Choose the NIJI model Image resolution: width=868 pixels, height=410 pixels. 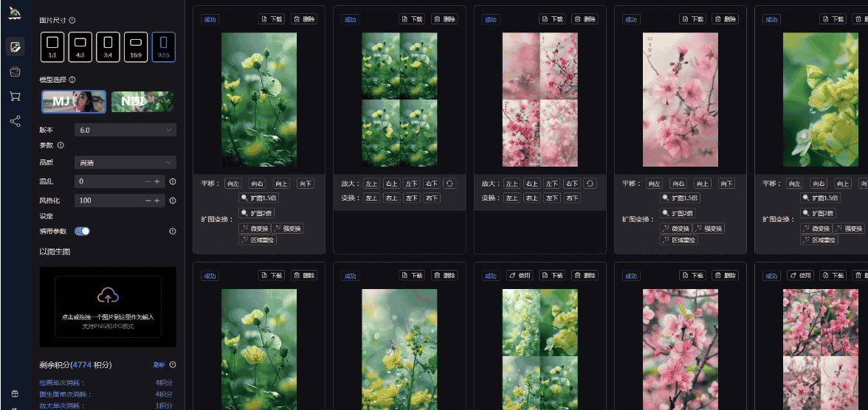click(142, 102)
